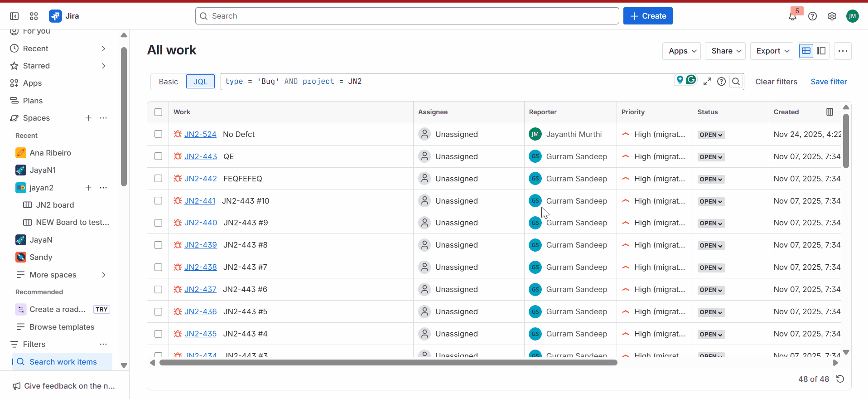
Task: Switch to the Basic search tab
Action: (x=168, y=82)
